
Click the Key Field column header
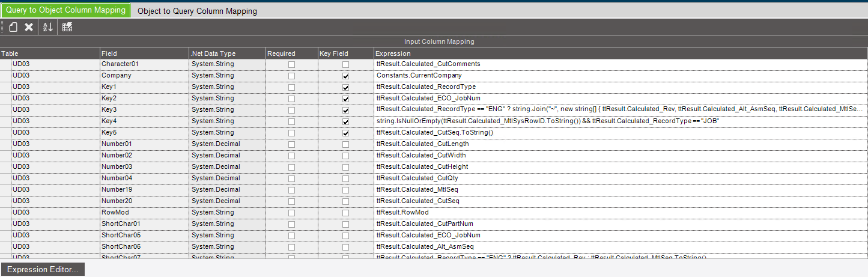tap(345, 53)
